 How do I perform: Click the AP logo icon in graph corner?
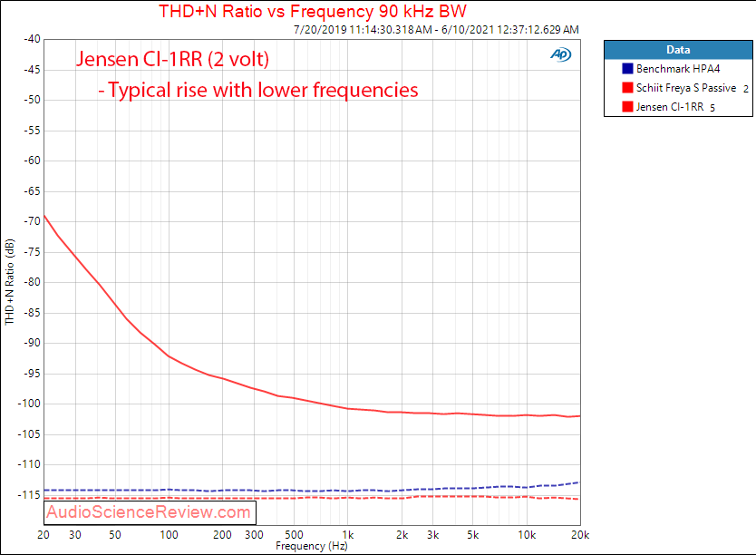(561, 54)
